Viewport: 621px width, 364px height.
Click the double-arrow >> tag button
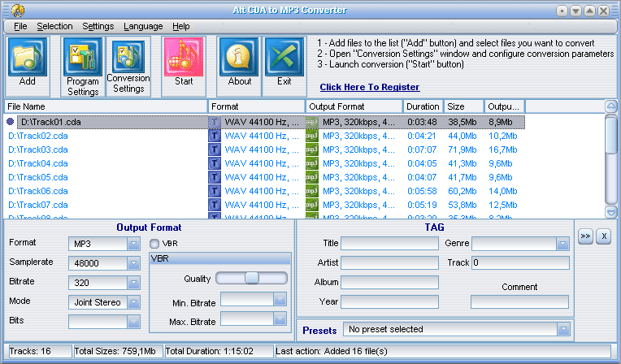tap(585, 236)
